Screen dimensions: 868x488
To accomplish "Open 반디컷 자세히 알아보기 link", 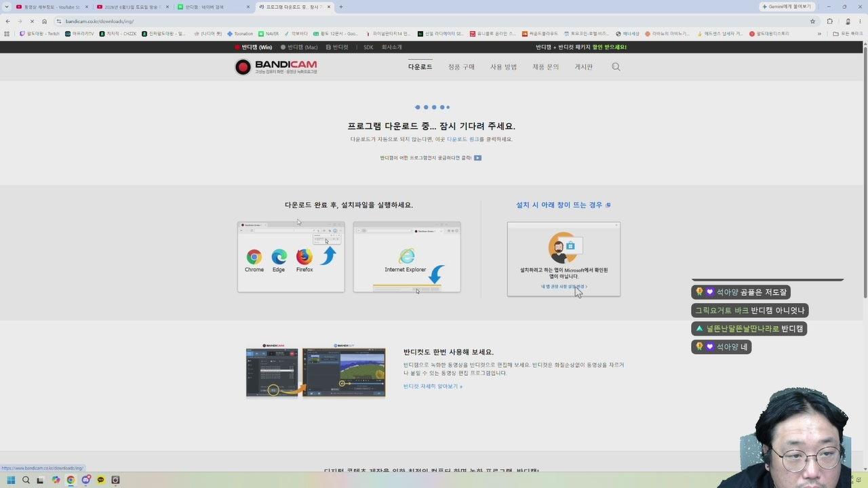I will [433, 386].
